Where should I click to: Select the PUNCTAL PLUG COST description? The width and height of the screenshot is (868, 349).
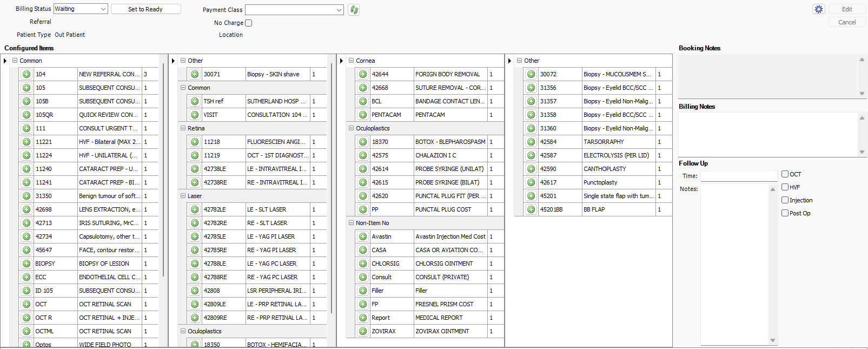coord(450,209)
